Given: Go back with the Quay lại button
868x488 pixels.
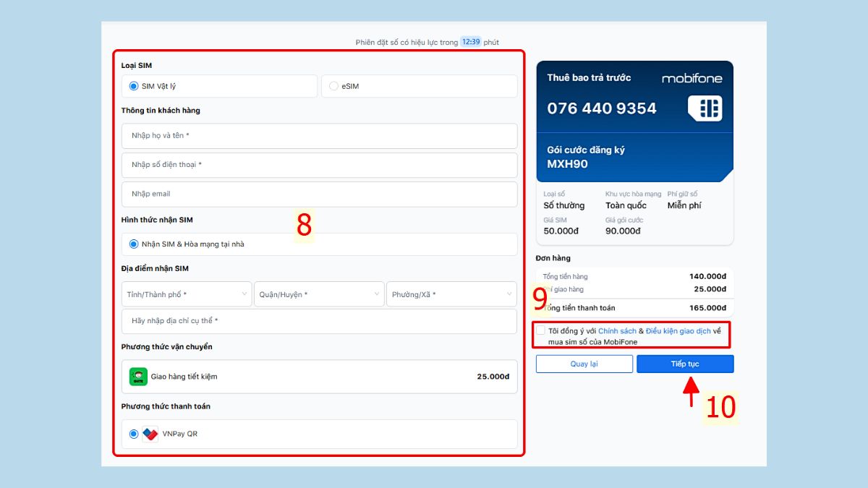Looking at the screenshot, I should [x=584, y=364].
